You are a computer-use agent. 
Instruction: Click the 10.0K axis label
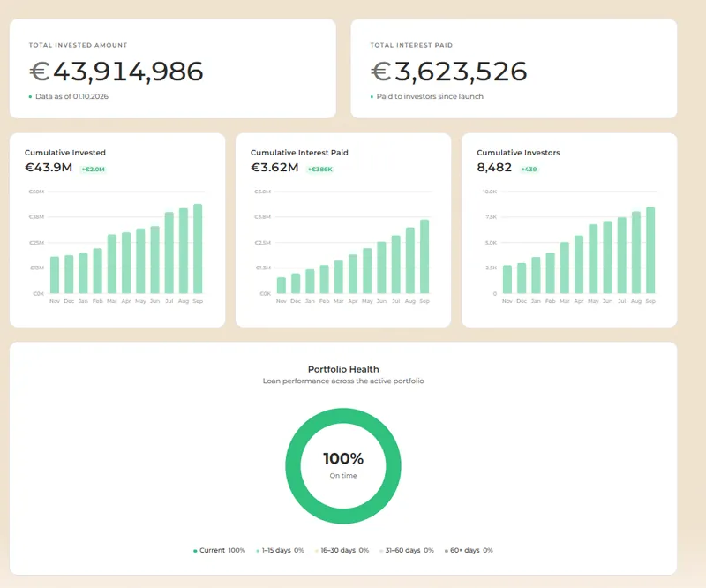(x=490, y=192)
